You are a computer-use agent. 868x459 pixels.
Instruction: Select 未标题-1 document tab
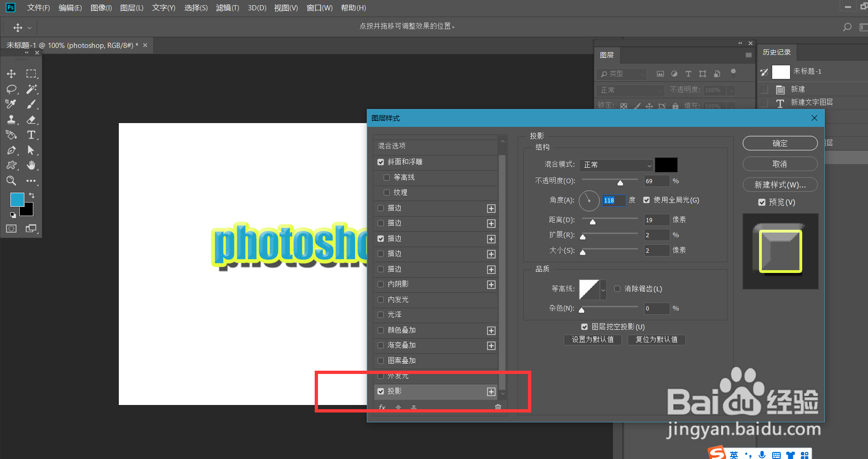pos(72,46)
